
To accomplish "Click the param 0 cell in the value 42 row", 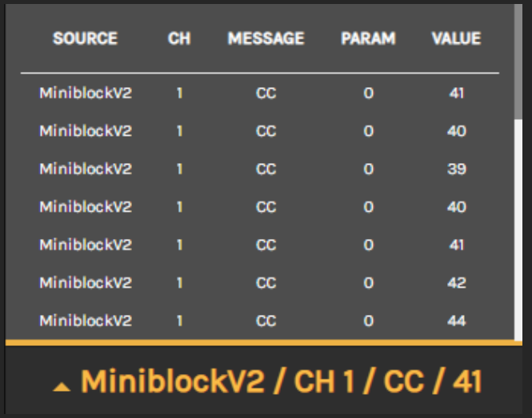I will click(x=368, y=283).
